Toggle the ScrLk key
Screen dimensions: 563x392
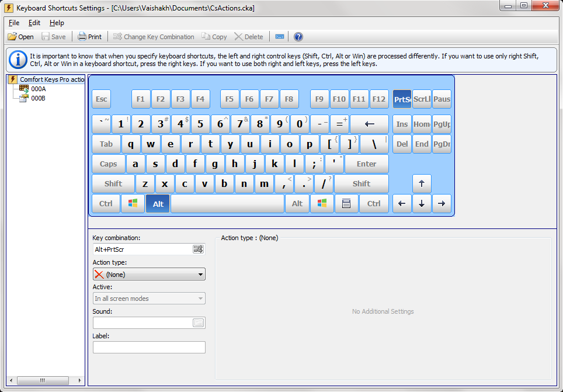tap(422, 99)
